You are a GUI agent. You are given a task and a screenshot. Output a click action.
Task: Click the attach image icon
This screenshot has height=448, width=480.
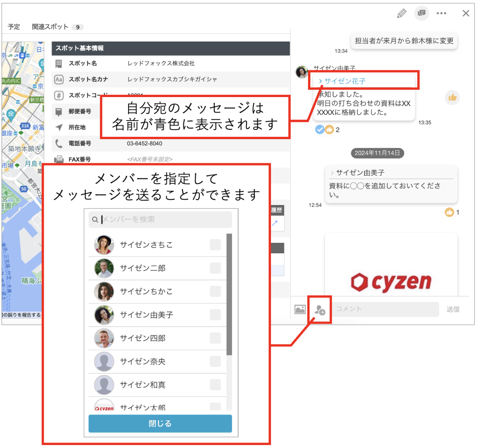point(300,309)
